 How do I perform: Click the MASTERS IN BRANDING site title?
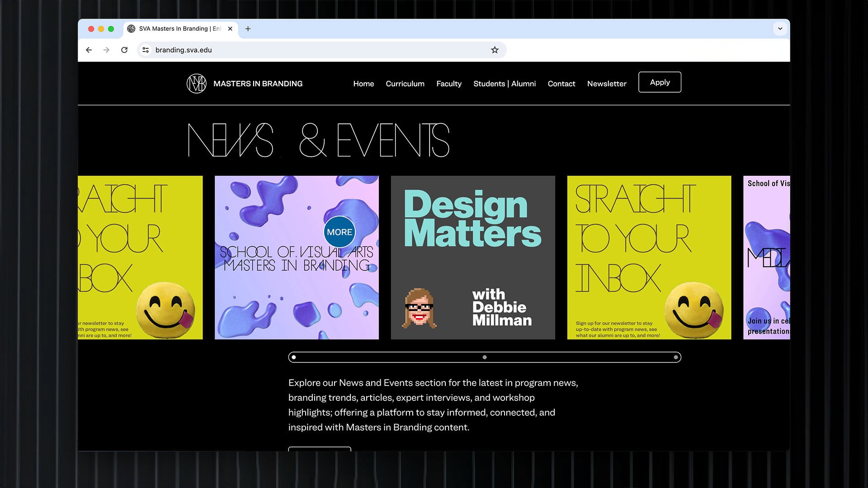click(x=258, y=84)
